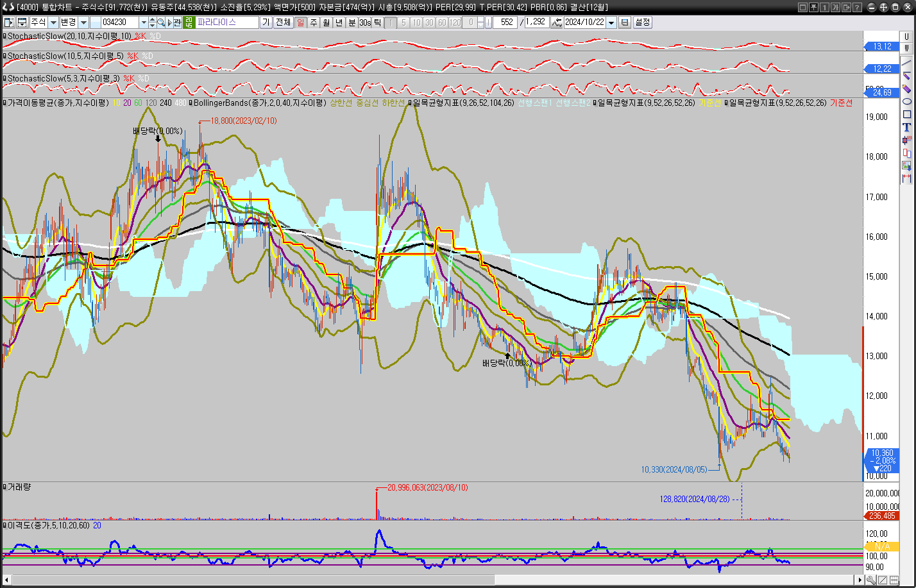This screenshot has width=916, height=588.
Task: Click the stock code up/down spinner
Action: tap(153, 22)
